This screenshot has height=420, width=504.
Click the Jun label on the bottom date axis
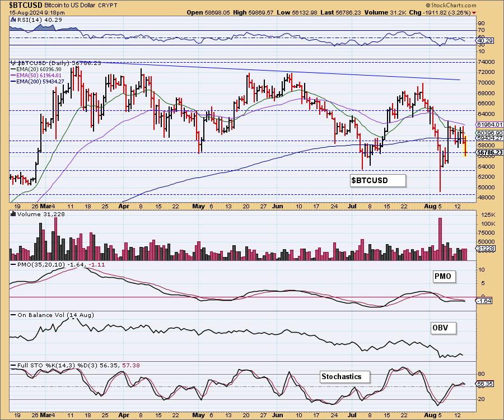tap(278, 415)
